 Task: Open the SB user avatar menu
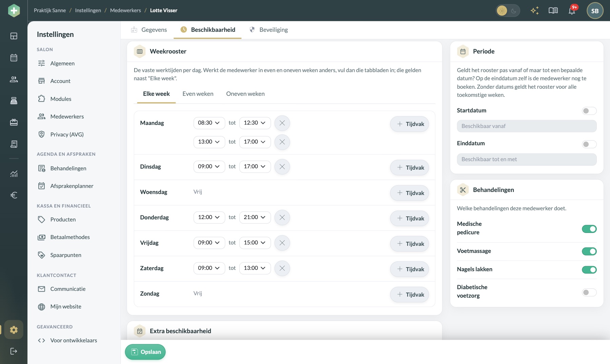click(x=595, y=11)
